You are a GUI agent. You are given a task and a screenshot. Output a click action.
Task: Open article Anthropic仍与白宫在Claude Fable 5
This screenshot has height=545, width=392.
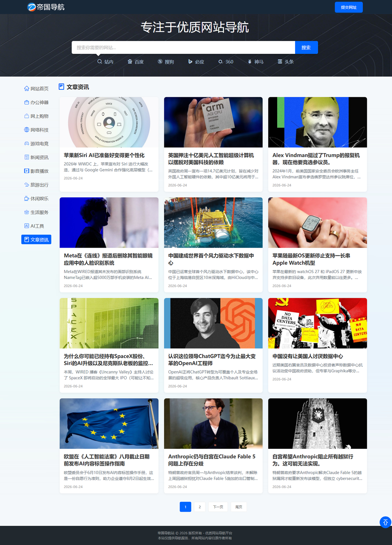(x=212, y=460)
